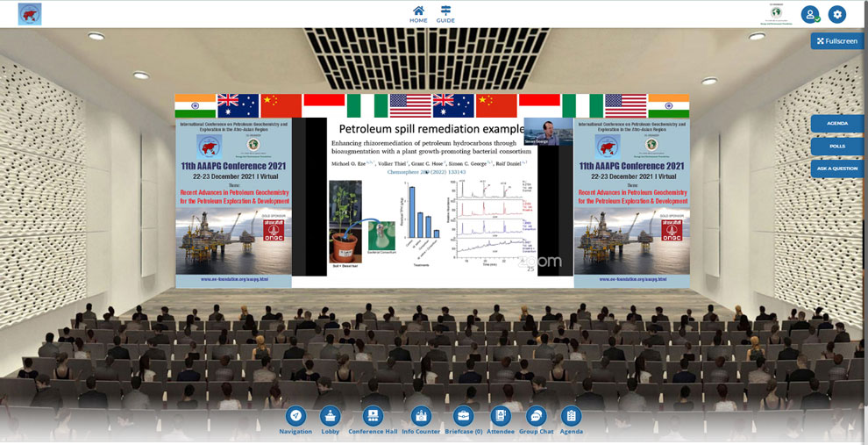
Task: Open the Guide signpost icon
Action: coord(445,14)
